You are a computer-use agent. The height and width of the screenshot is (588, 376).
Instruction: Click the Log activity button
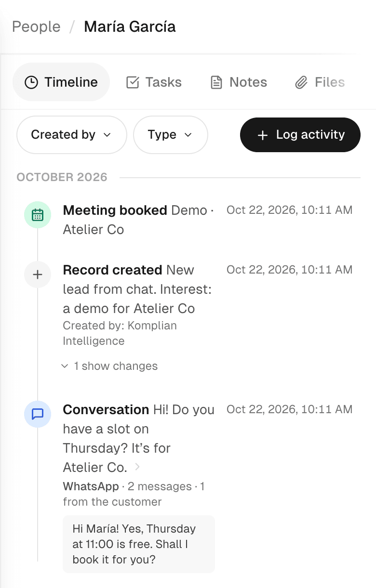pyautogui.click(x=300, y=135)
